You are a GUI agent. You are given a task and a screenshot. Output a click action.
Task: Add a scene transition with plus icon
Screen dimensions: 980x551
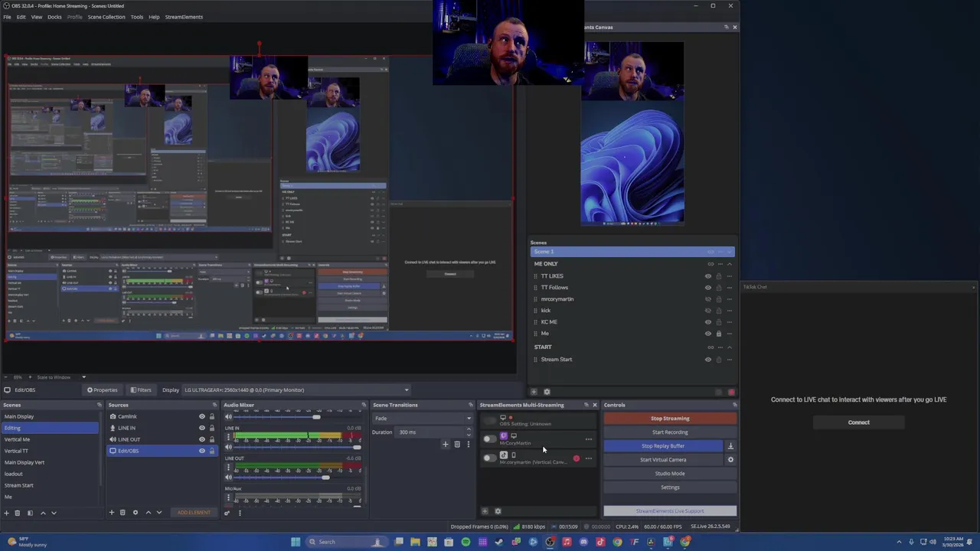[445, 445]
